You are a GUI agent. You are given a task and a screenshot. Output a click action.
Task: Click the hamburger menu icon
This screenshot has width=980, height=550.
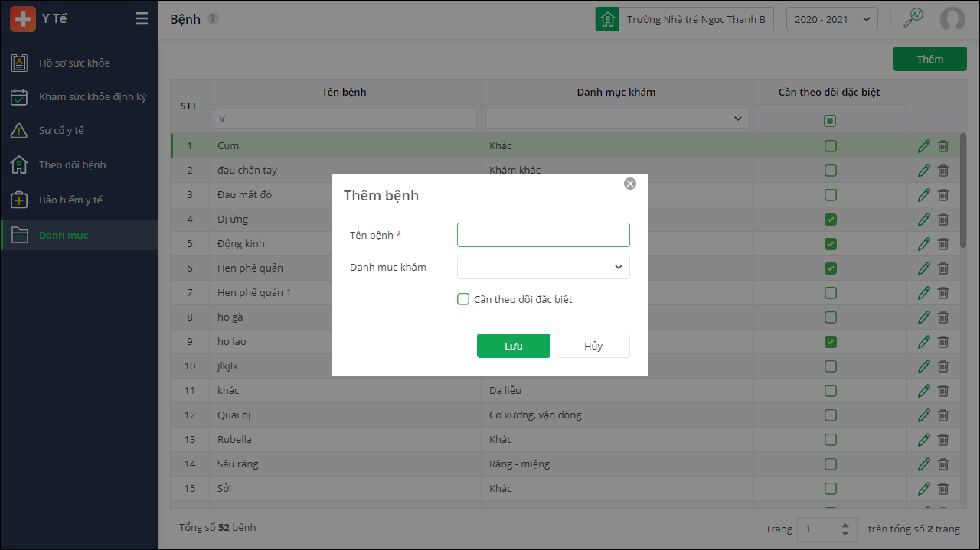(142, 19)
